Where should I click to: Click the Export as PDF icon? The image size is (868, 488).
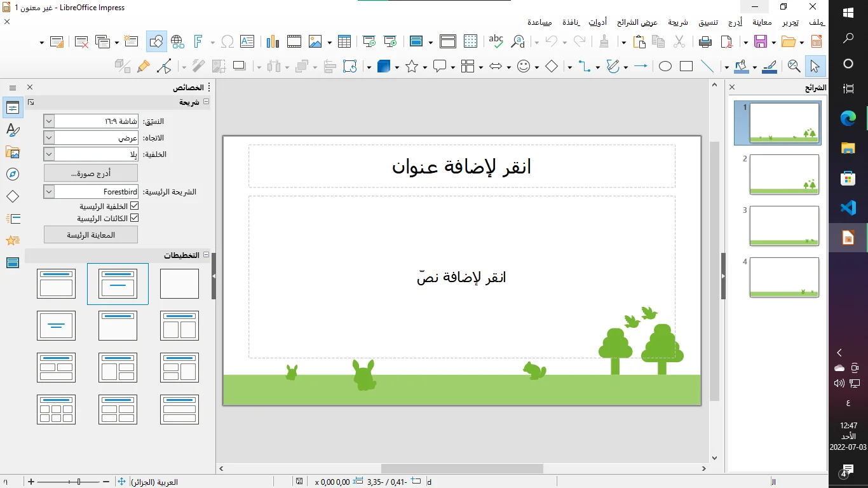(726, 42)
